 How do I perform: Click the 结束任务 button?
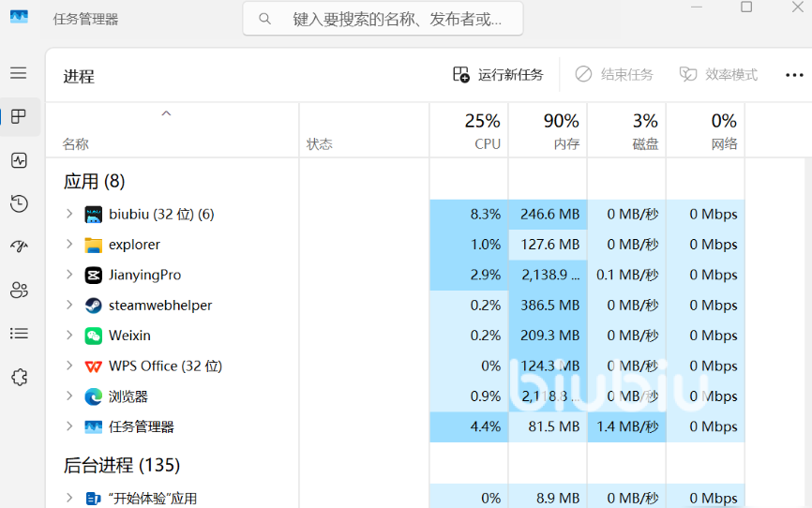614,75
